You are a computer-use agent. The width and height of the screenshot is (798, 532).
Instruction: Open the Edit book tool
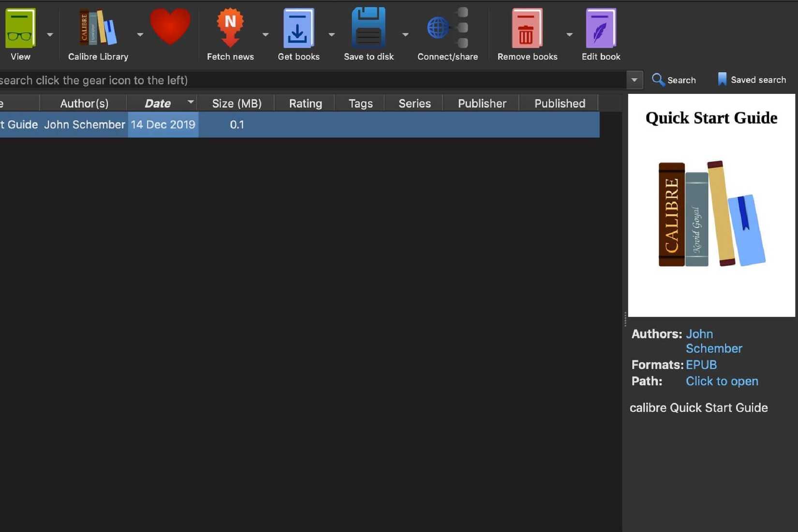(x=601, y=29)
